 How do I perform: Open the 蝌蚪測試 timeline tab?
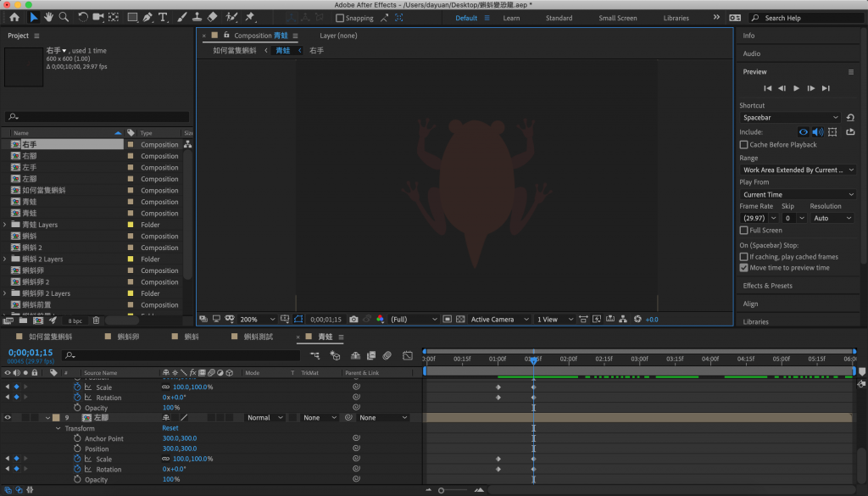(x=258, y=337)
